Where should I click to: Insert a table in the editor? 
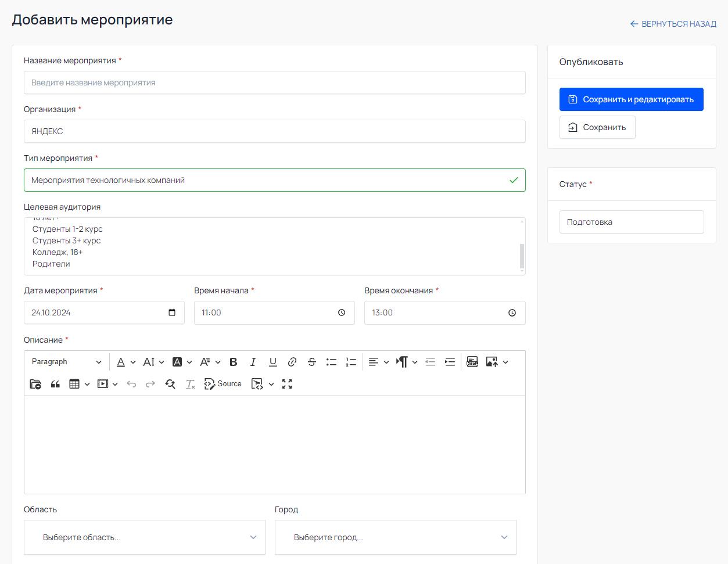pos(74,384)
